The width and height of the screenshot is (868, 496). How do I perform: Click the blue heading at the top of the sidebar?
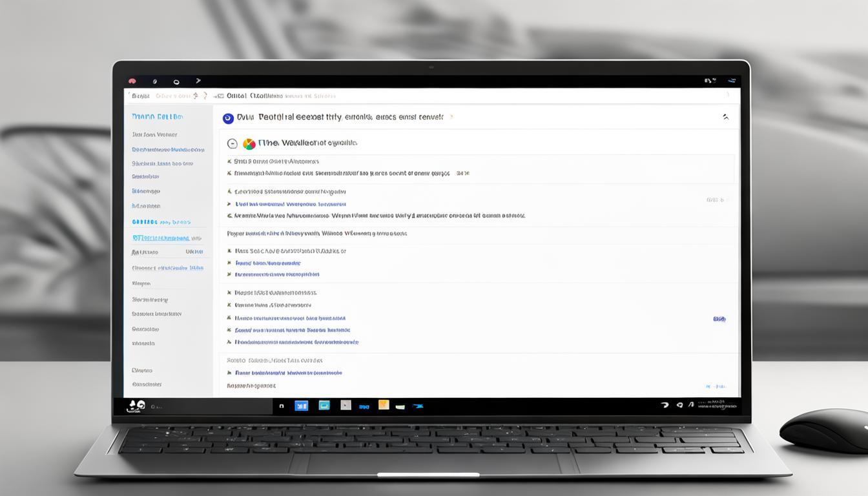(x=157, y=117)
